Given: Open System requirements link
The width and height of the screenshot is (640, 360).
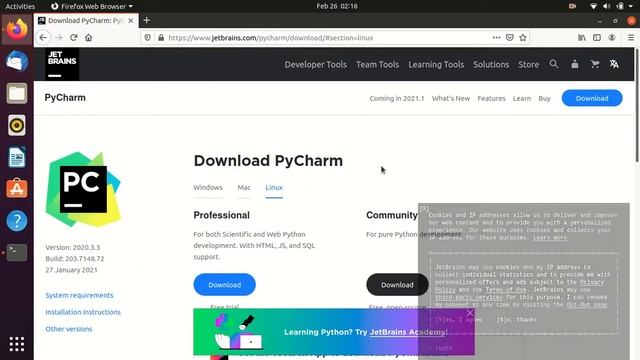Looking at the screenshot, I should coord(79,295).
